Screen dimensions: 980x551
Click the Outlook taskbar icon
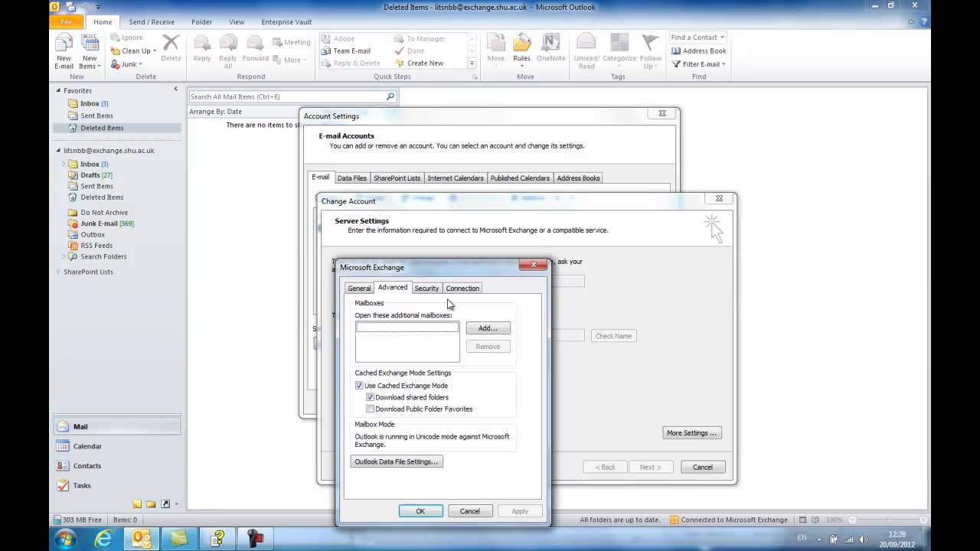click(142, 539)
